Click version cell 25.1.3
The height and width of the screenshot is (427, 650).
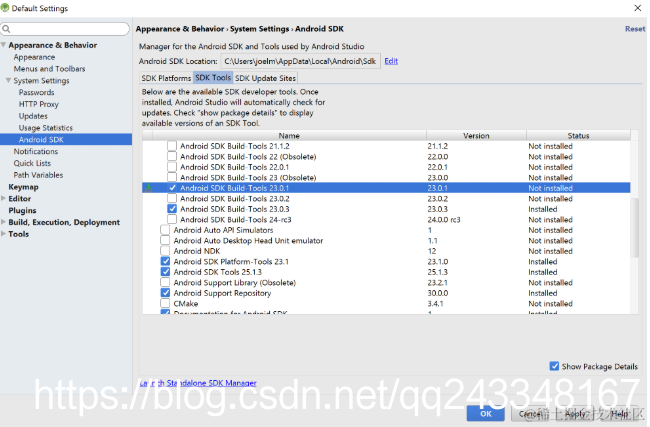[x=438, y=272]
